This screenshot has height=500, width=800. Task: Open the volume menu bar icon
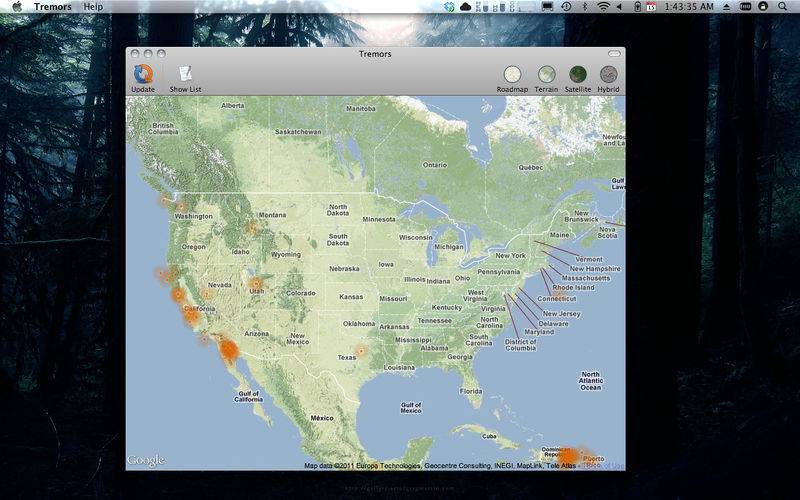(x=620, y=7)
